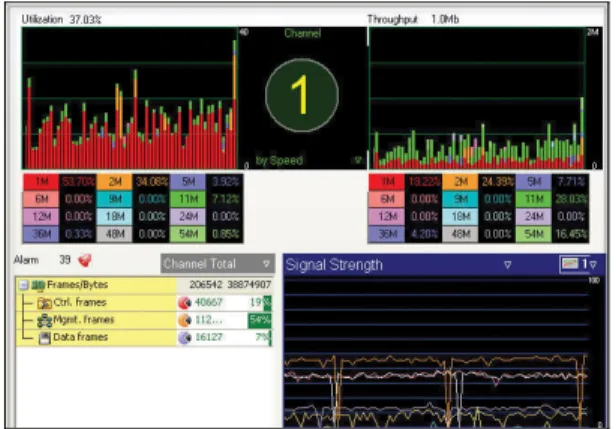Open the Channel Total dropdown
The height and width of the screenshot is (429, 616).
[x=218, y=264]
